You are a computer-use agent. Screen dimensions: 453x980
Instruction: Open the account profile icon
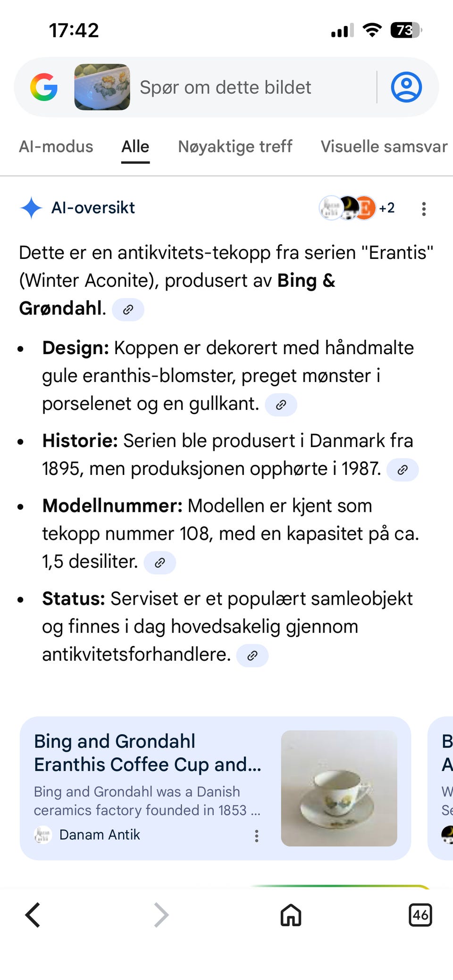[x=406, y=87]
